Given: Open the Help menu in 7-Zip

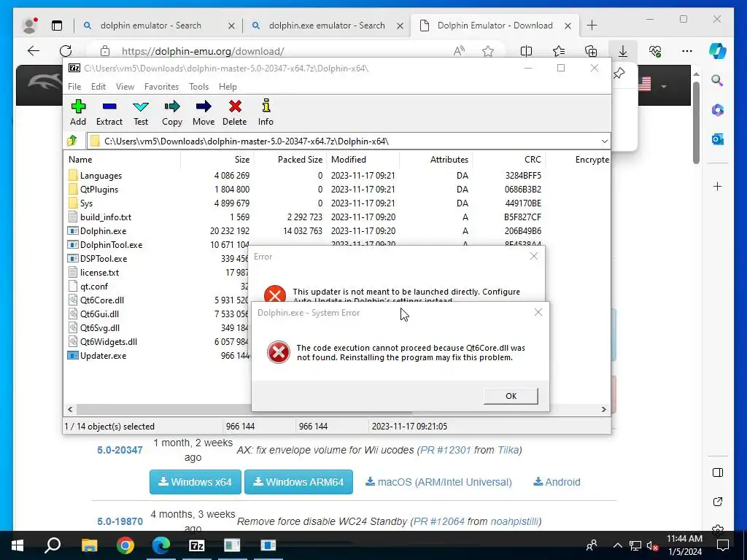Looking at the screenshot, I should click(x=228, y=87).
